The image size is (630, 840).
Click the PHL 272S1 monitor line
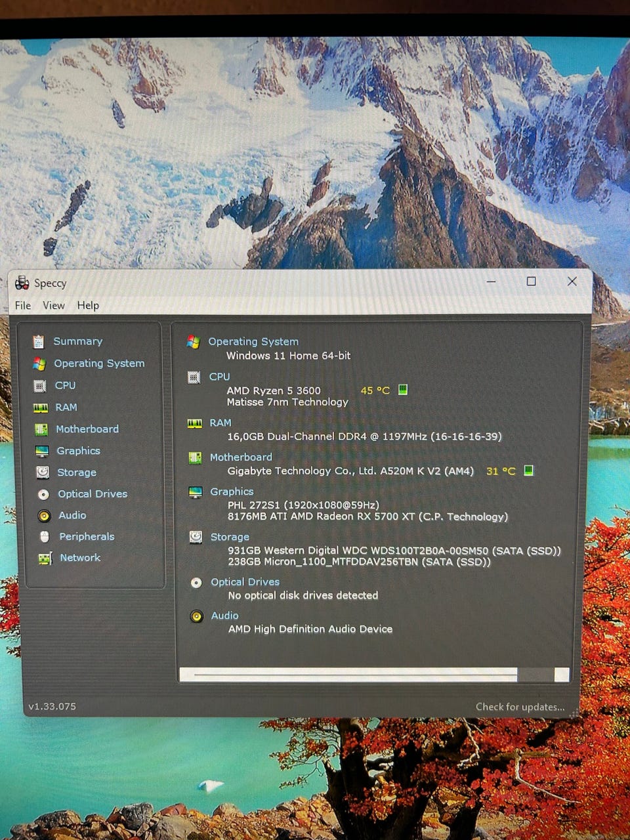303,505
